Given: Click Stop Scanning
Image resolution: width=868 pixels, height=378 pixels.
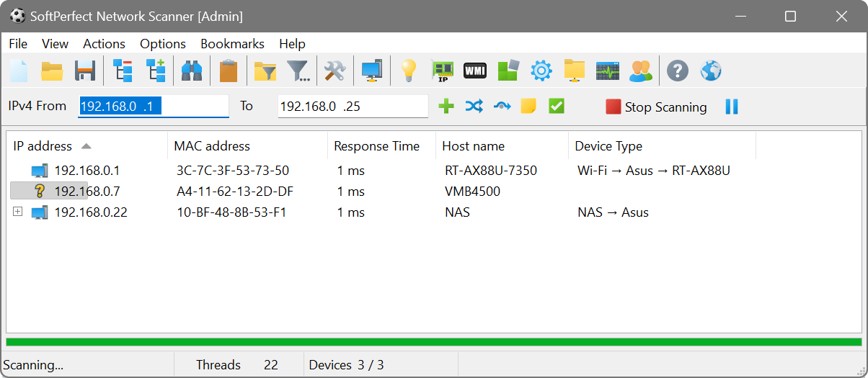Looking at the screenshot, I should [x=656, y=107].
